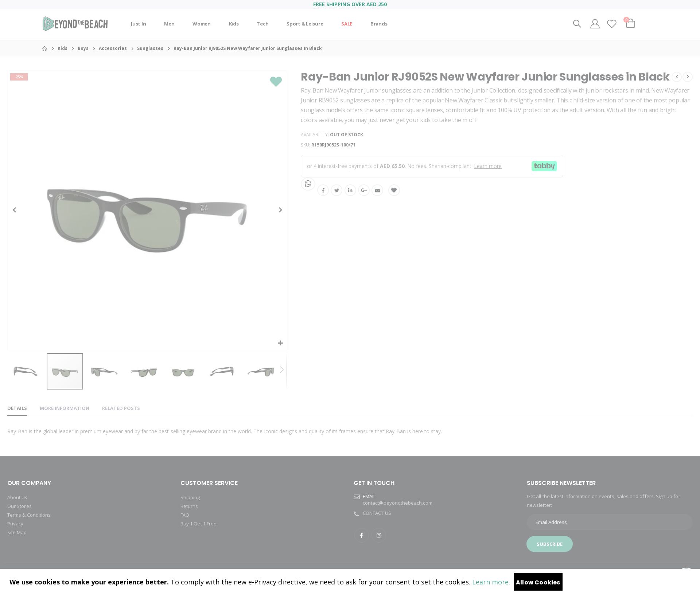Select the highlighted second sunglasses thumbnail

point(65,371)
